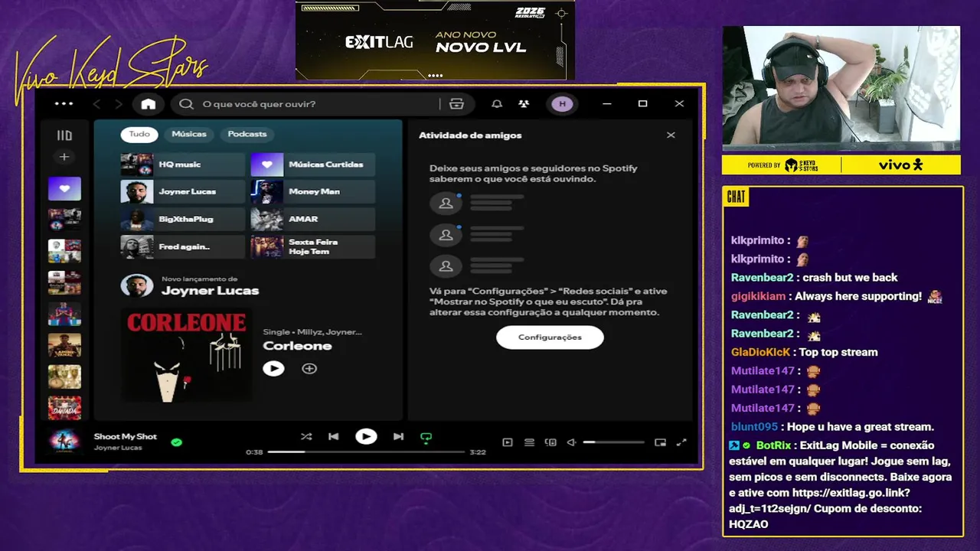
Task: Click BotRix username in chat
Action: point(773,445)
